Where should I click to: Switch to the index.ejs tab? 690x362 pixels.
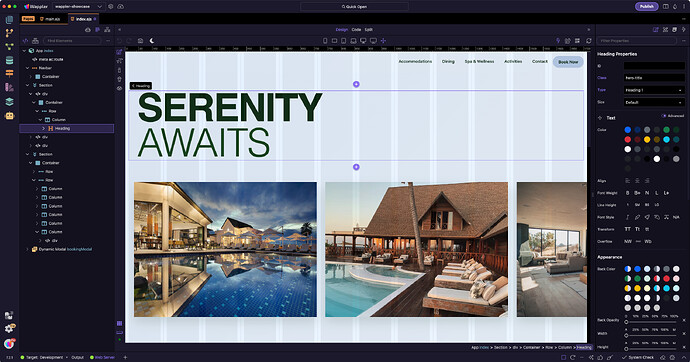point(83,19)
